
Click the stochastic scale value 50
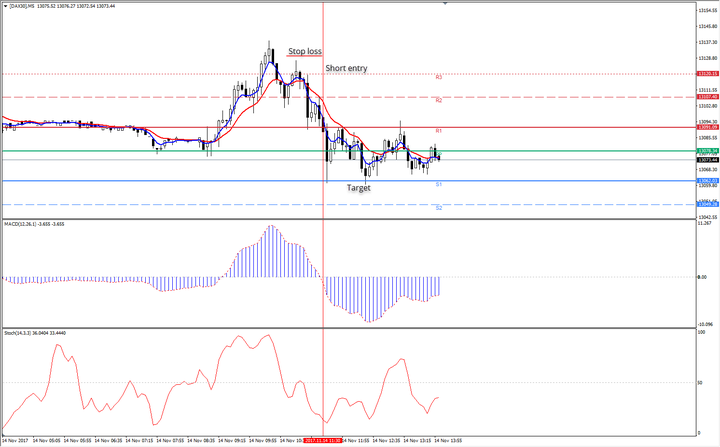click(700, 383)
